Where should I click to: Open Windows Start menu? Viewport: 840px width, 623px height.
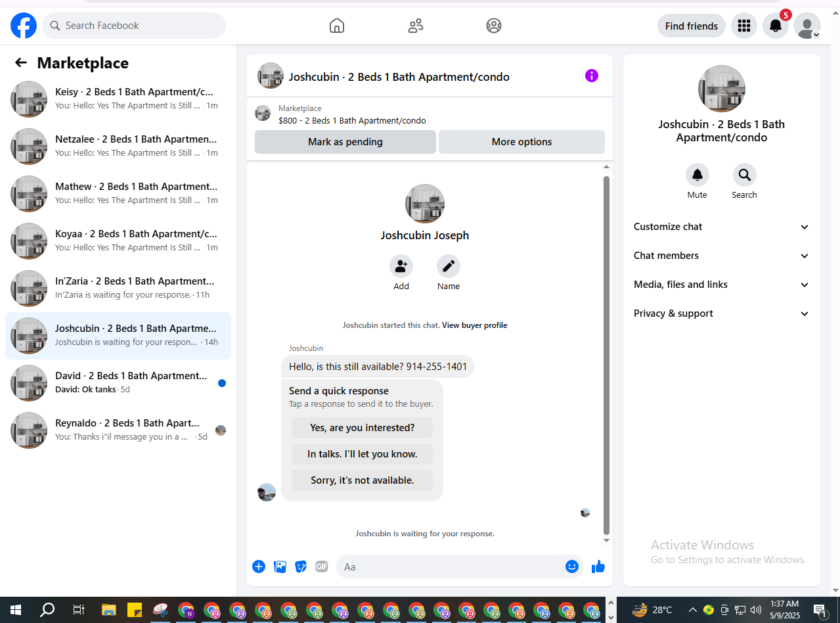click(x=16, y=610)
